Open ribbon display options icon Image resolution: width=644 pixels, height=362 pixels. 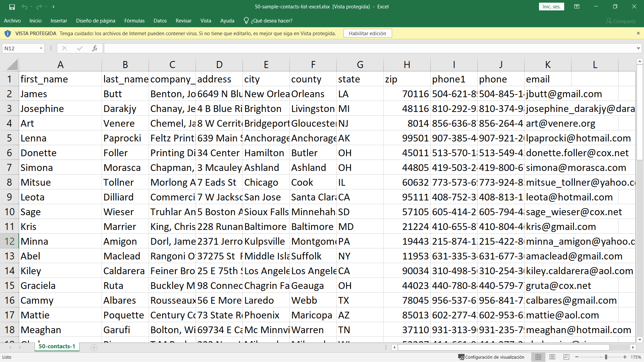coord(577,7)
